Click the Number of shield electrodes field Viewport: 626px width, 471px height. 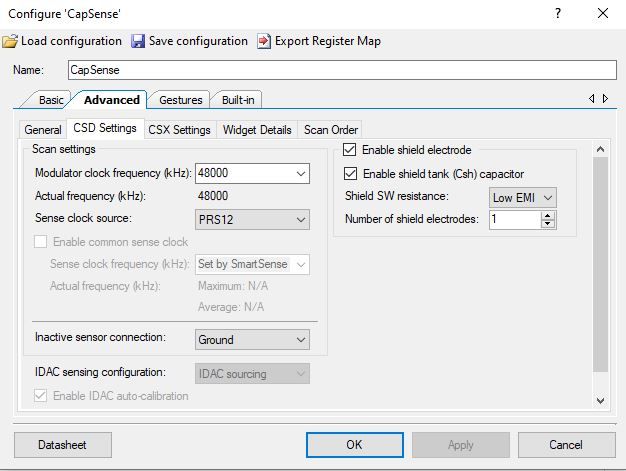click(515, 219)
